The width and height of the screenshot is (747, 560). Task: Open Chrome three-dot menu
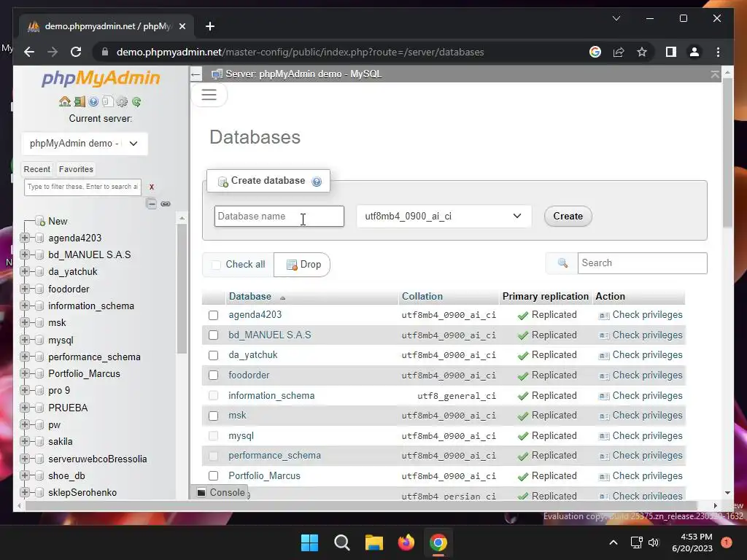[718, 52]
